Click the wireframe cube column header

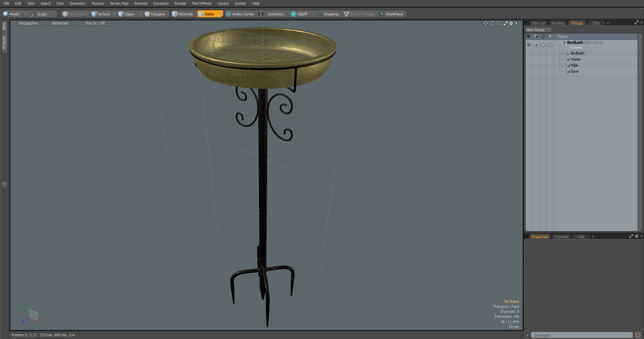click(543, 37)
